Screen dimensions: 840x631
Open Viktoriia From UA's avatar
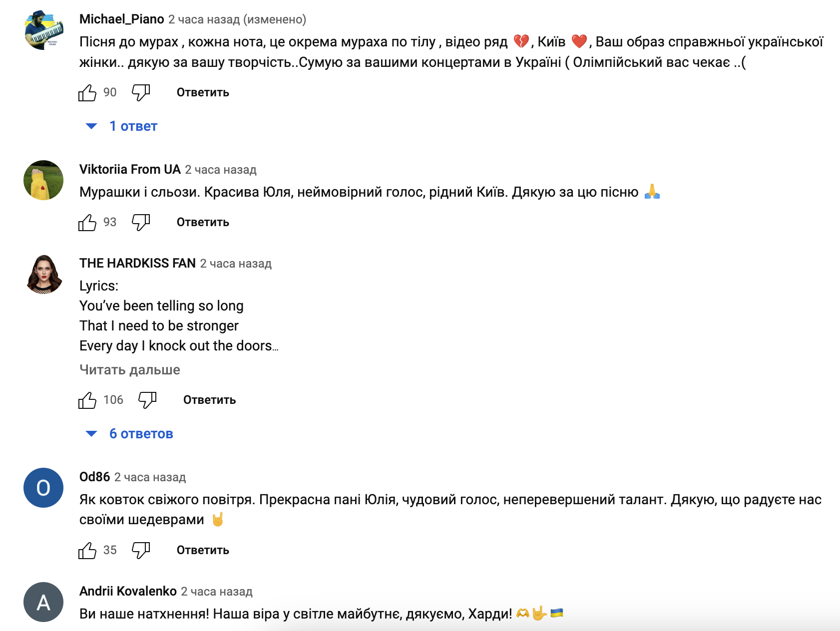tap(43, 180)
